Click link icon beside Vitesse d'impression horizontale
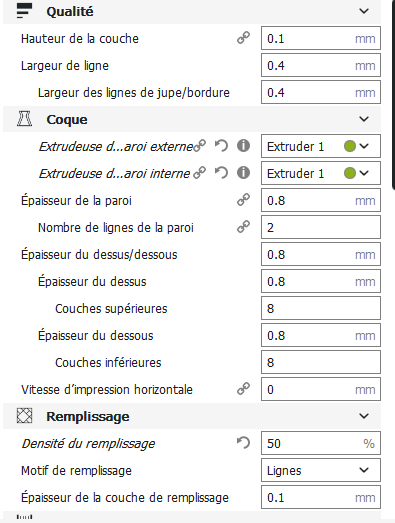Viewport: 395px width, 523px height. [x=244, y=389]
